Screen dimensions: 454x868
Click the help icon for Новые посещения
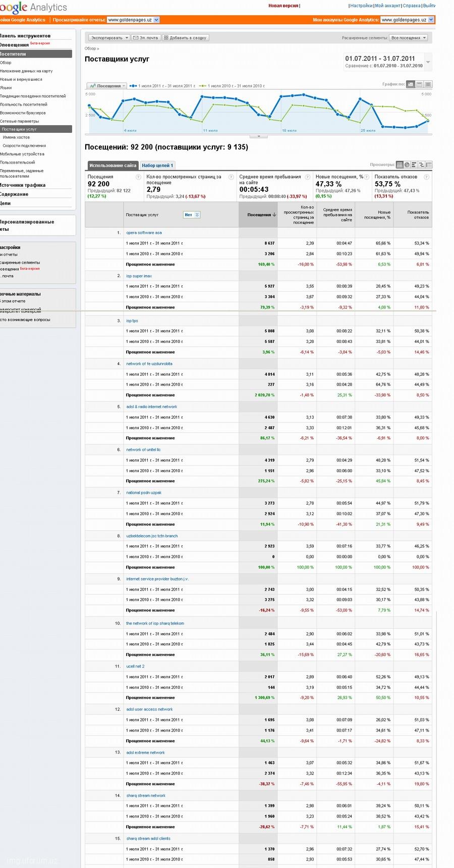367,177
